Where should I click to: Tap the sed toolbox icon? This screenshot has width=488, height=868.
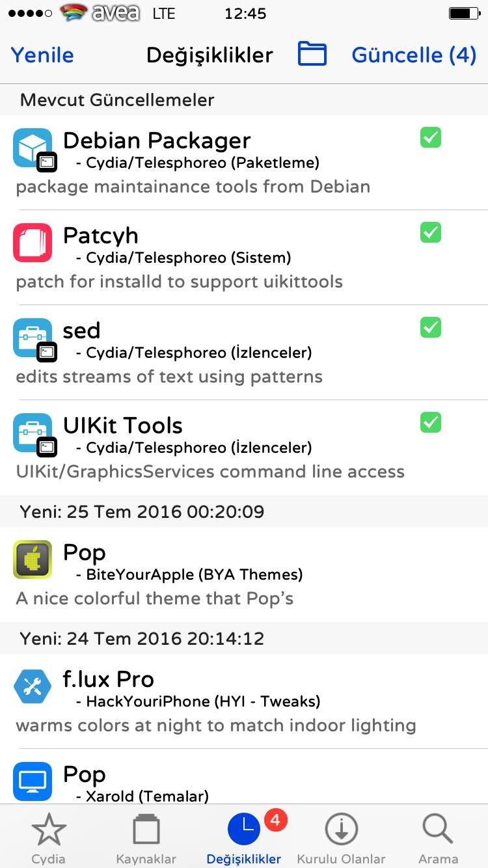tap(33, 338)
